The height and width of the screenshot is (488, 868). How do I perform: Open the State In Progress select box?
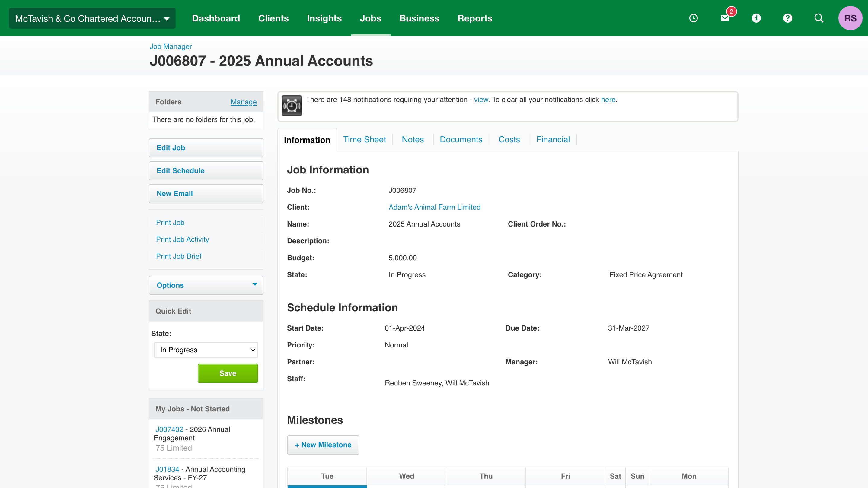[206, 350]
